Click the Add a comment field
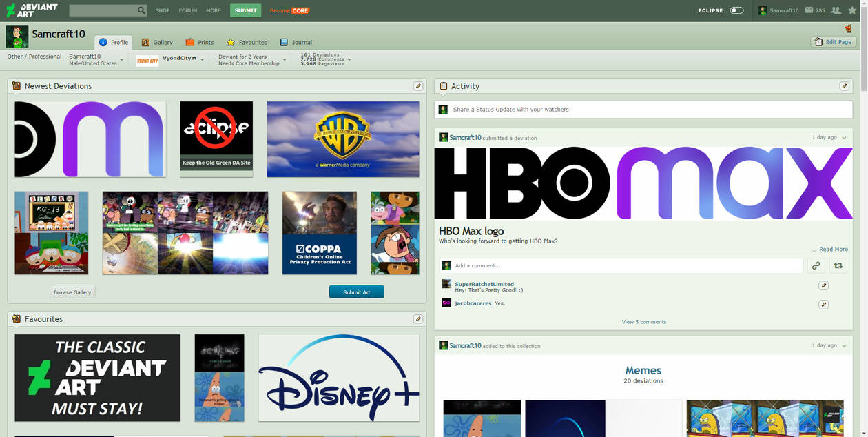 pyautogui.click(x=621, y=265)
